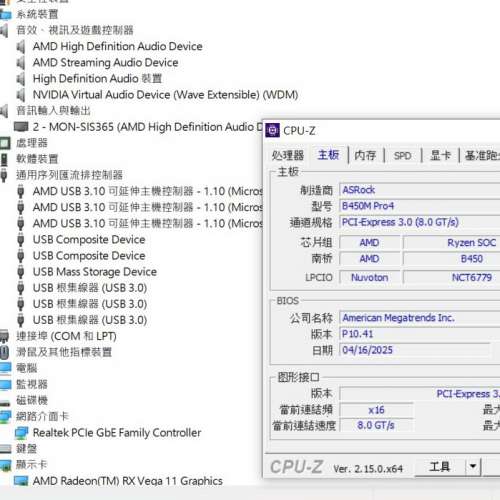The height and width of the screenshot is (500, 500).
Task: Switch to the 处理器 tab in CPU-Z
Action: [x=287, y=156]
